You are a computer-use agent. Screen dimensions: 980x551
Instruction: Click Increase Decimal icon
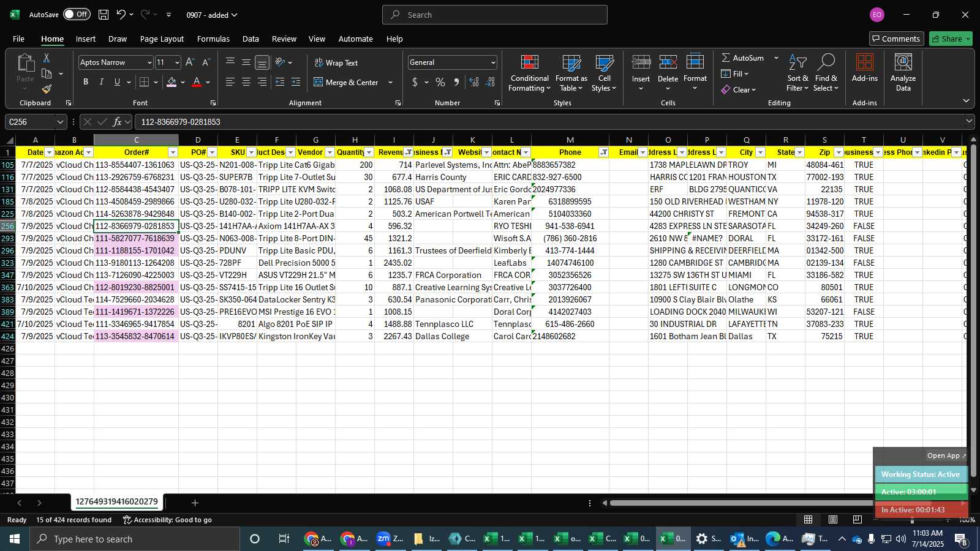click(x=474, y=82)
